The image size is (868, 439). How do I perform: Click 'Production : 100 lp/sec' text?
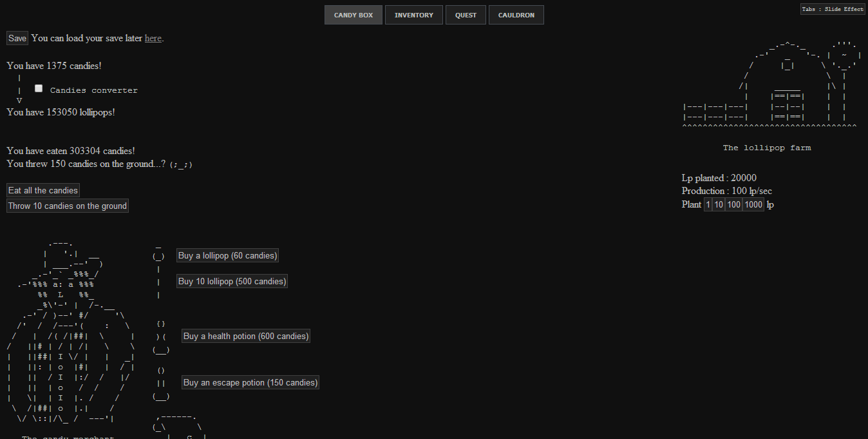[727, 191]
